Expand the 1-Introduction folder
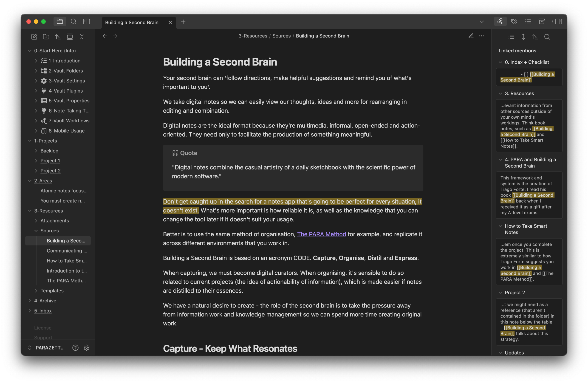 point(36,61)
